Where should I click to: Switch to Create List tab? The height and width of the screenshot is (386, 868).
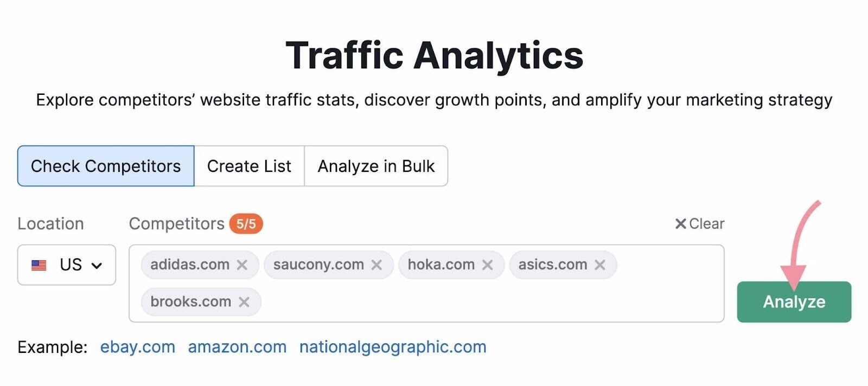pos(249,166)
